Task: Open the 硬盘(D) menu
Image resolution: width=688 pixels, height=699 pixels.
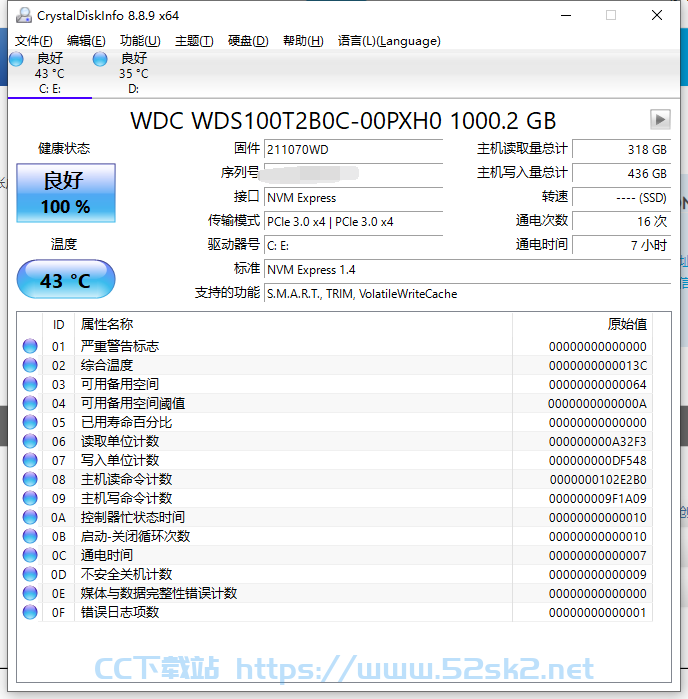Action: coord(248,41)
